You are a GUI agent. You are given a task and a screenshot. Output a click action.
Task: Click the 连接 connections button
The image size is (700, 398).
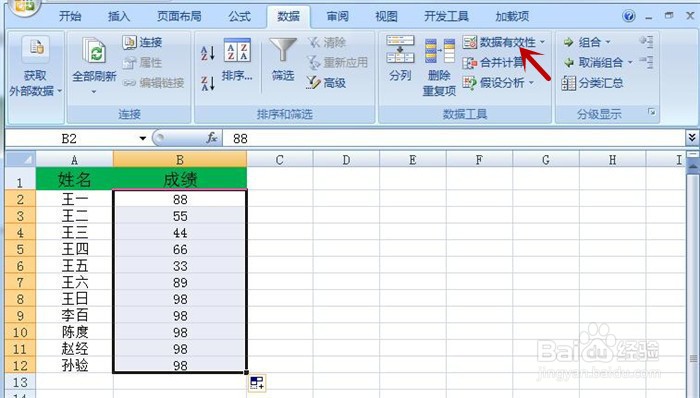click(142, 42)
